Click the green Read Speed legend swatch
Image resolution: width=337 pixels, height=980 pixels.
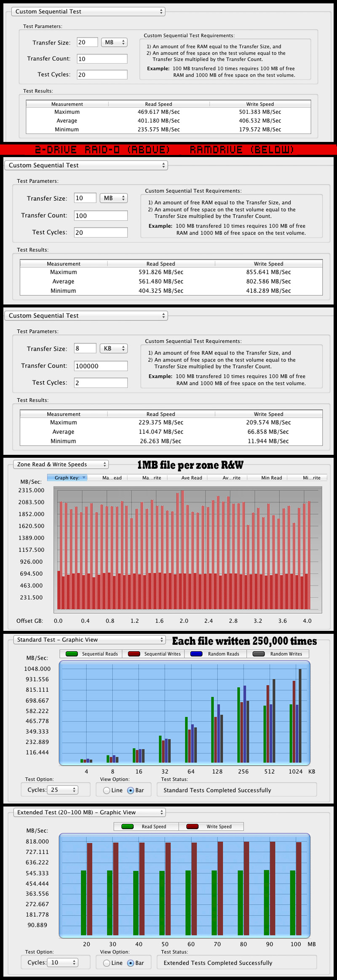[x=128, y=827]
